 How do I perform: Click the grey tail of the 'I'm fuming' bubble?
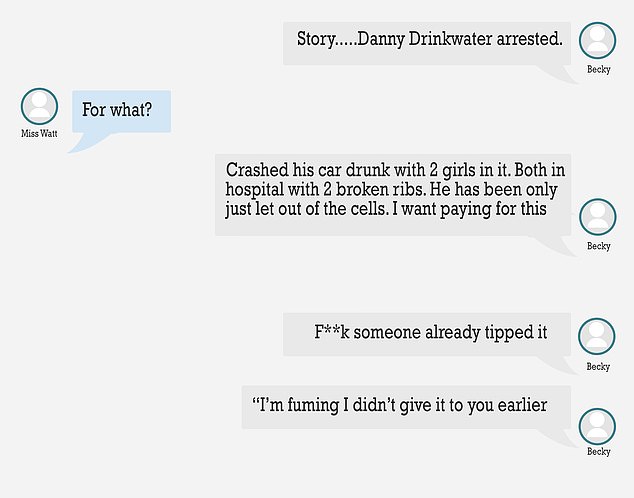(x=557, y=437)
